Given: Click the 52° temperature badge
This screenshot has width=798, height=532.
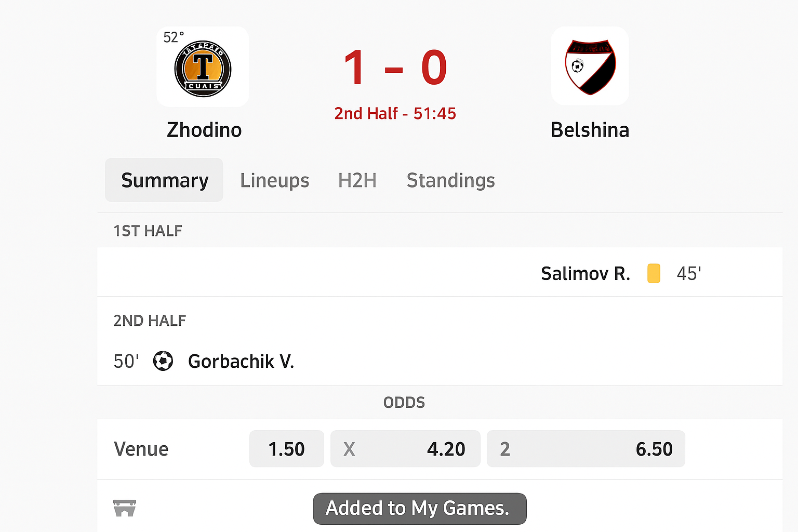Looking at the screenshot, I should coord(173,37).
